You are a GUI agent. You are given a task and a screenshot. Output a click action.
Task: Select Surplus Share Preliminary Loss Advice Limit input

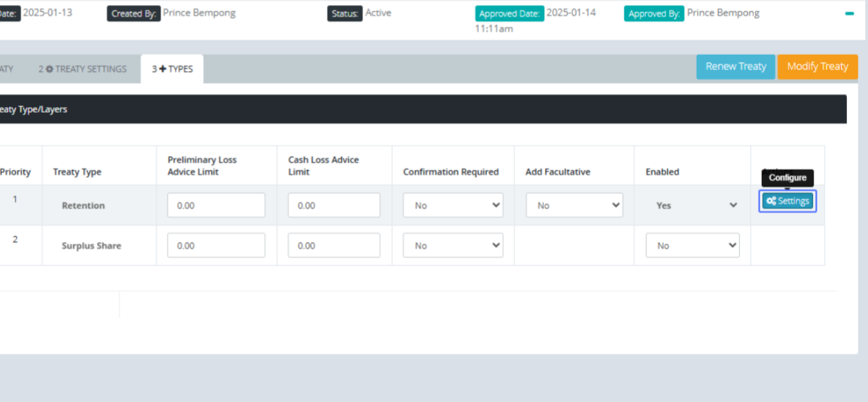tap(216, 246)
